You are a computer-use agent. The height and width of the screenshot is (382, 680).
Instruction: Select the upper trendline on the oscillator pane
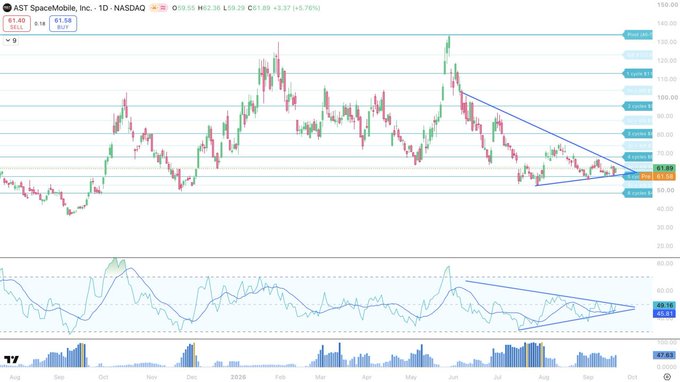(x=551, y=294)
